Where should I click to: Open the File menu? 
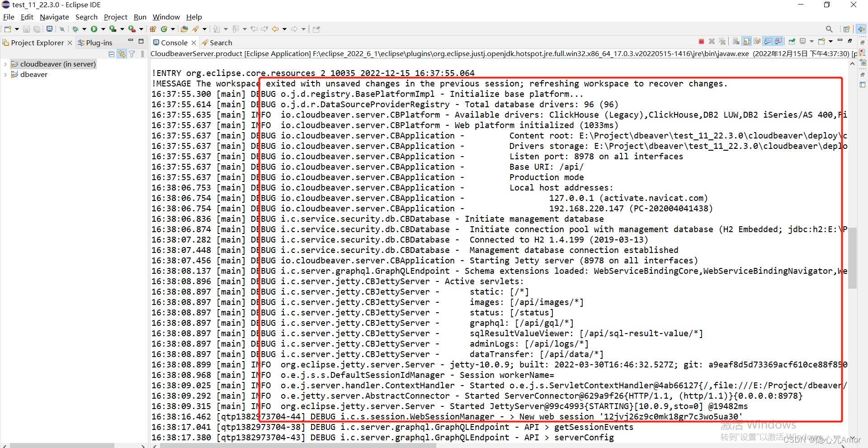coord(9,17)
